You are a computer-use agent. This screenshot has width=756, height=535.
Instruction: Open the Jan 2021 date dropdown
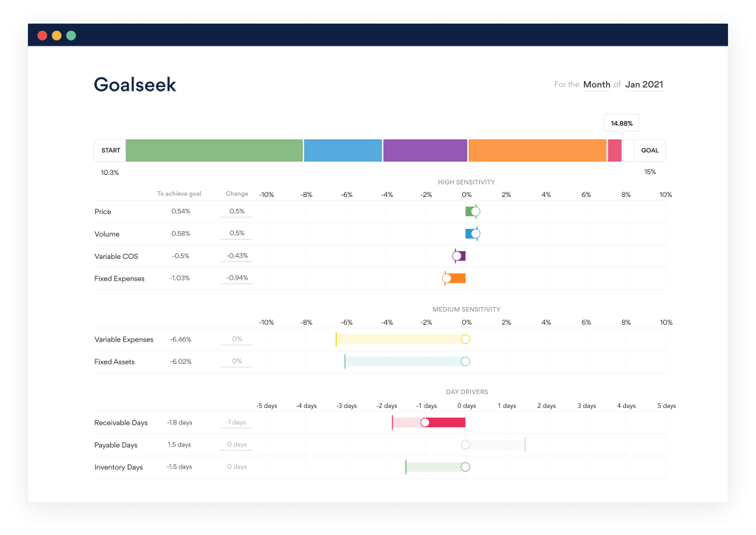pos(644,84)
